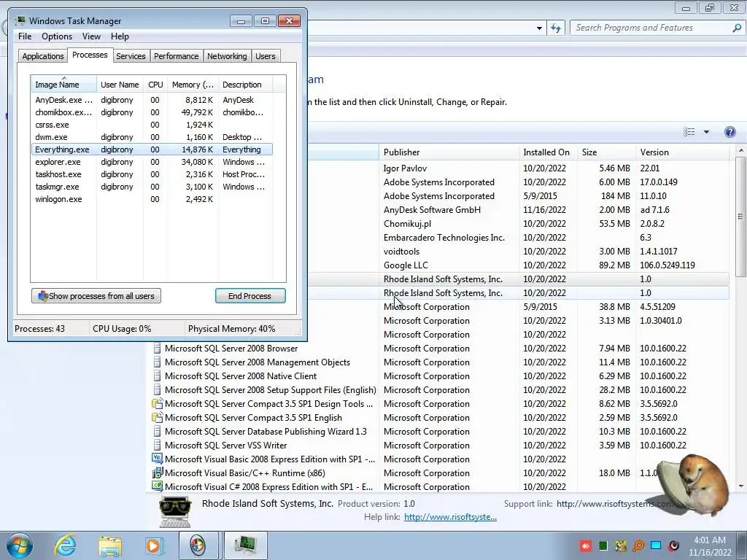Viewport: 747px width, 560px height.
Task: Open the Options menu in Task Manager
Action: click(57, 36)
